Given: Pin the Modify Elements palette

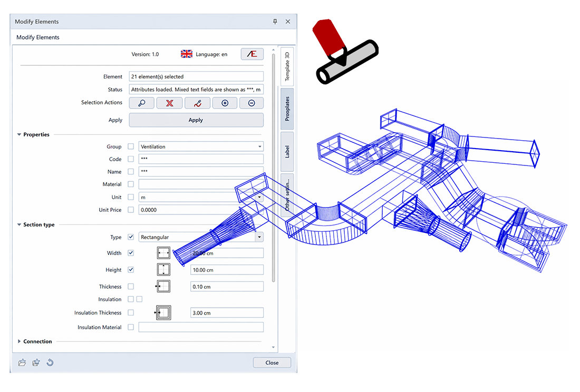Looking at the screenshot, I should [x=275, y=22].
